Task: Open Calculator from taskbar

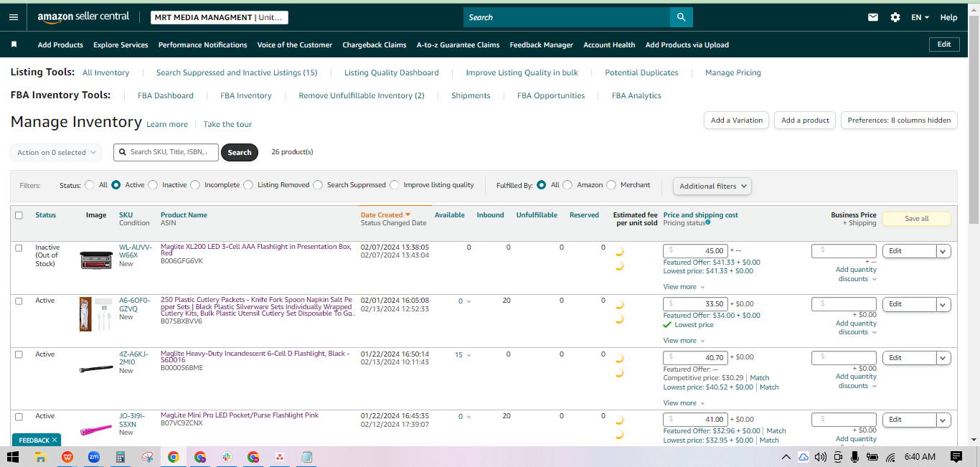Action: (121, 457)
